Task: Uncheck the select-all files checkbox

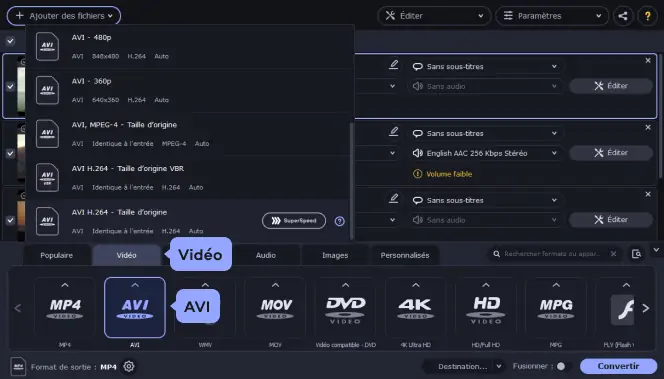Action: (x=10, y=41)
